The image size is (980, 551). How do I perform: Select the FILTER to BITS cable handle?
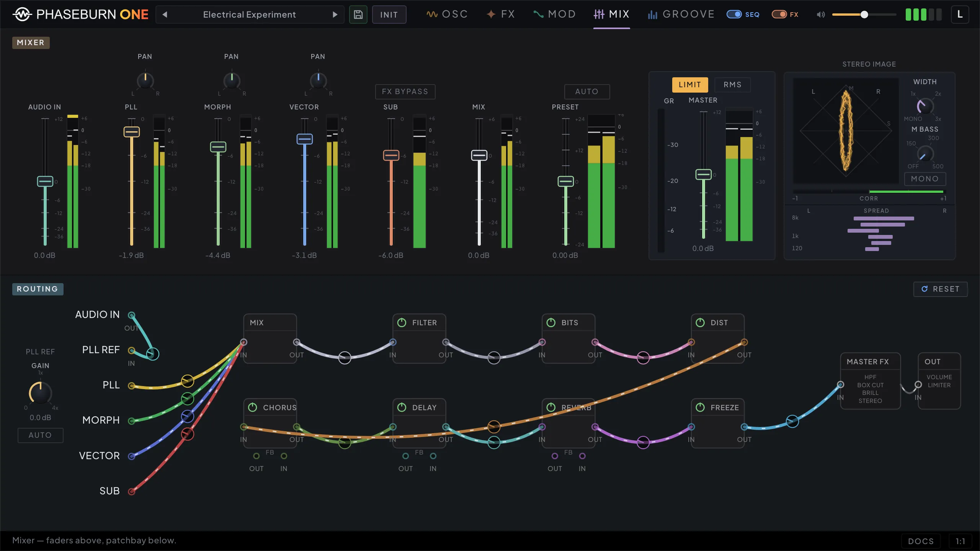tap(494, 358)
